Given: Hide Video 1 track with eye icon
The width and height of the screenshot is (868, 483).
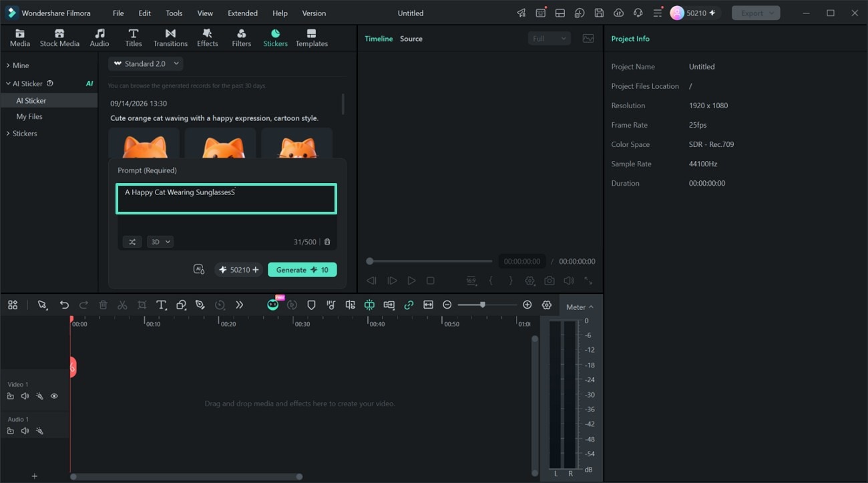Looking at the screenshot, I should click(54, 396).
